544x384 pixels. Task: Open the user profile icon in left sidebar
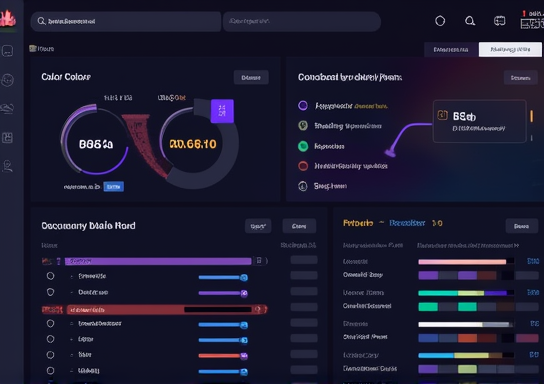click(x=8, y=166)
